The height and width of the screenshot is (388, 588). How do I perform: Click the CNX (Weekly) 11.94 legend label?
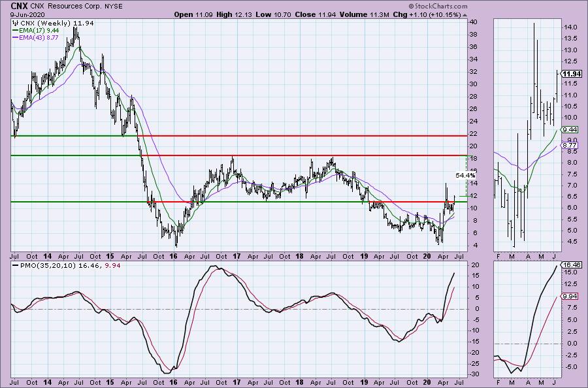[57, 24]
